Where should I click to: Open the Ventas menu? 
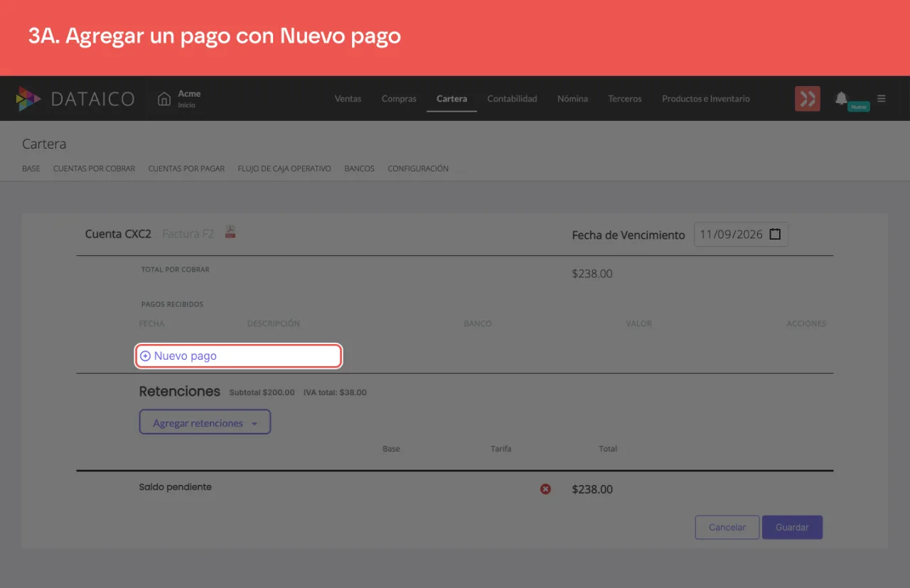click(x=348, y=99)
